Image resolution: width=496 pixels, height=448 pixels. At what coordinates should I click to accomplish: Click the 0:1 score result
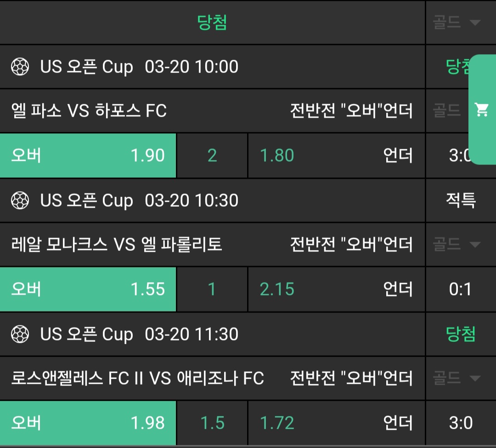(460, 289)
